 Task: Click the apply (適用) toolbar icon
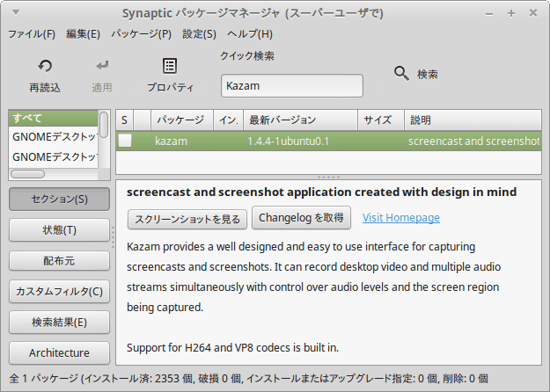click(x=102, y=66)
